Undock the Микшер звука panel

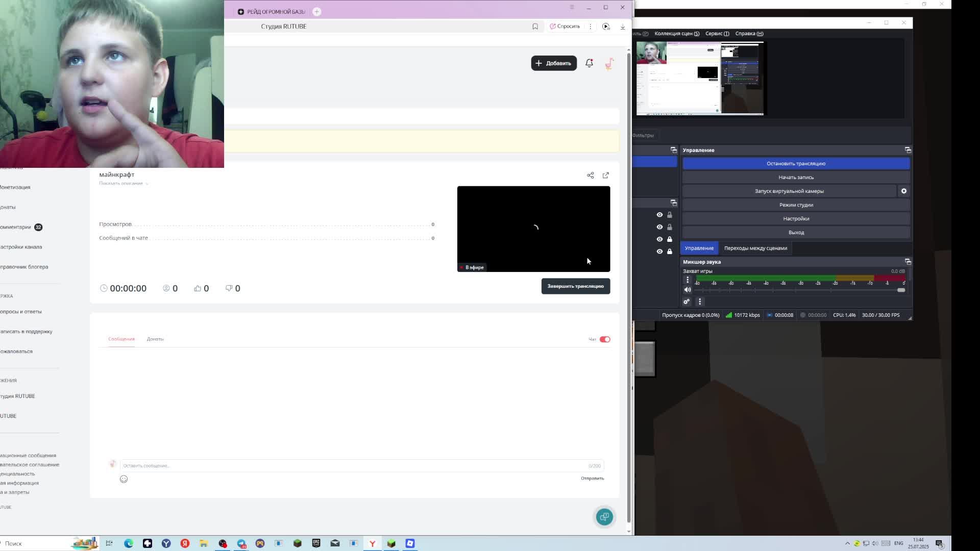point(908,262)
